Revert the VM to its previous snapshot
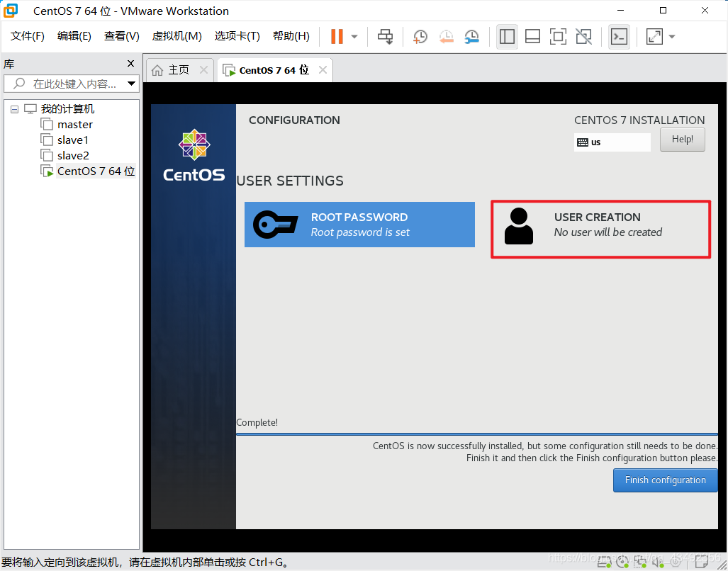 click(446, 37)
